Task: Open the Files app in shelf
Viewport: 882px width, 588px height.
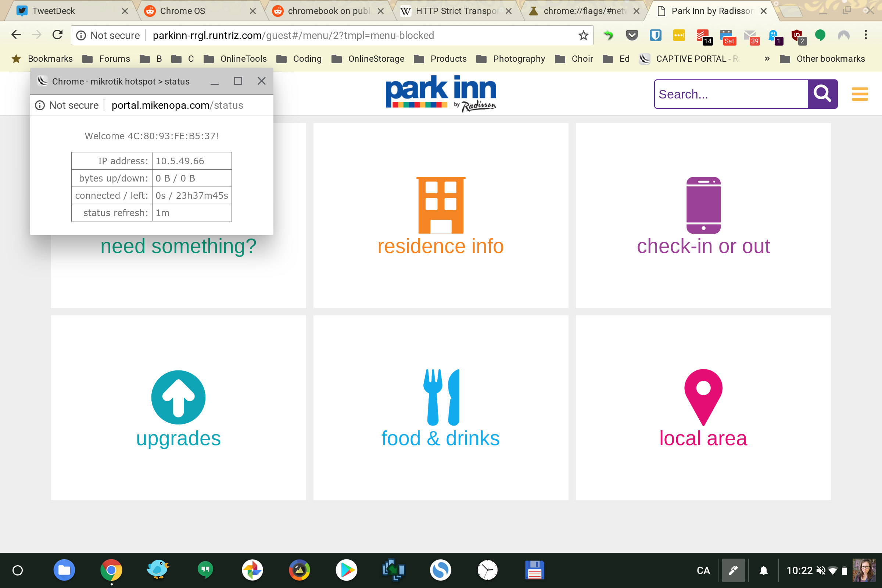Action: click(64, 570)
